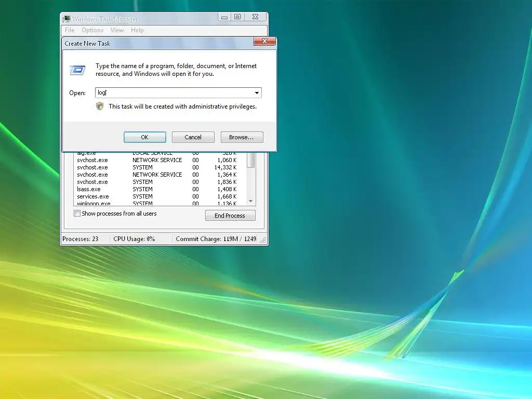The image size is (532, 399).
Task: Select svchost.exe with 1,836 K memory
Action: click(160, 182)
